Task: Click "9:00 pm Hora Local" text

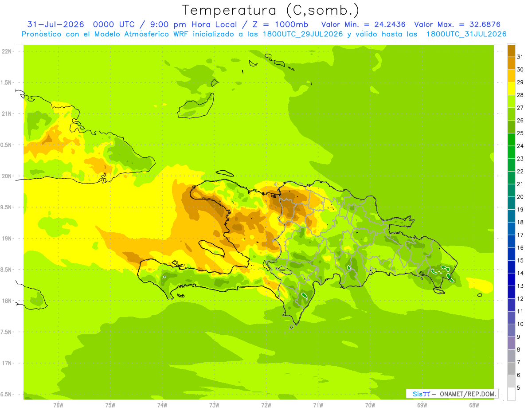Action: click(x=193, y=24)
